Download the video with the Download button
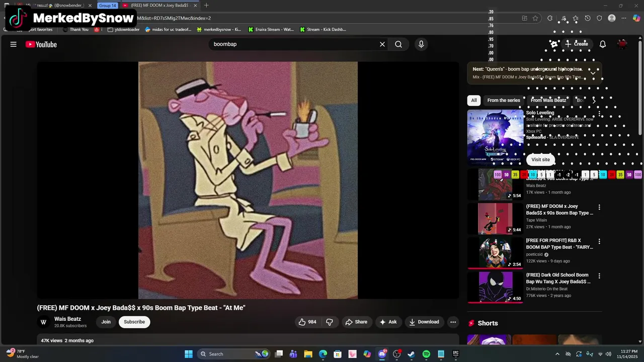The width and height of the screenshot is (644, 362). tap(424, 322)
